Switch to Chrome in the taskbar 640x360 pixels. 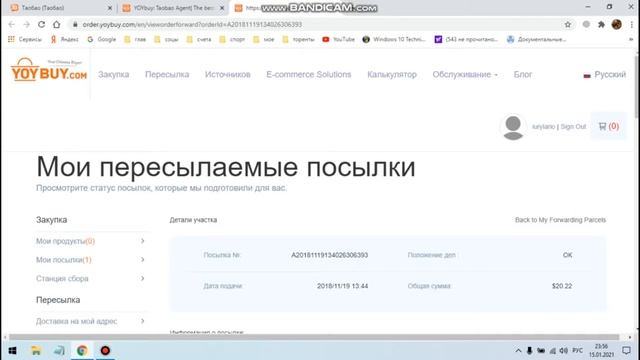pyautogui.click(x=82, y=351)
